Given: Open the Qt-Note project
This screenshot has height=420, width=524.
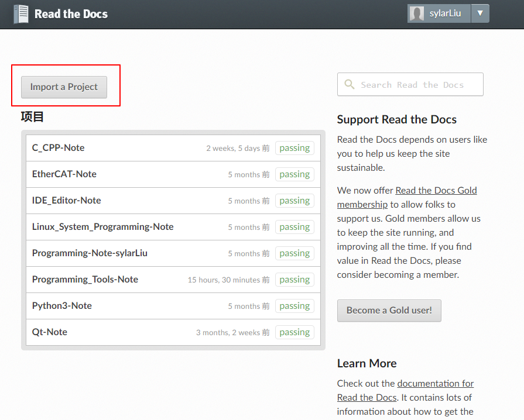Looking at the screenshot, I should coord(49,332).
